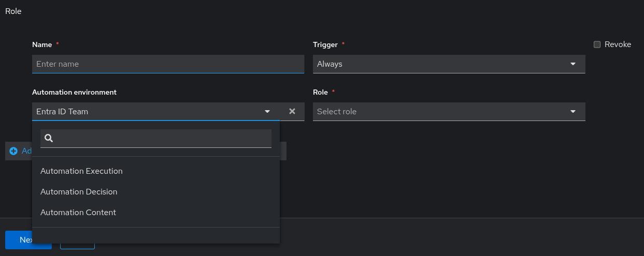Focus the Enter name input field

pos(168,64)
